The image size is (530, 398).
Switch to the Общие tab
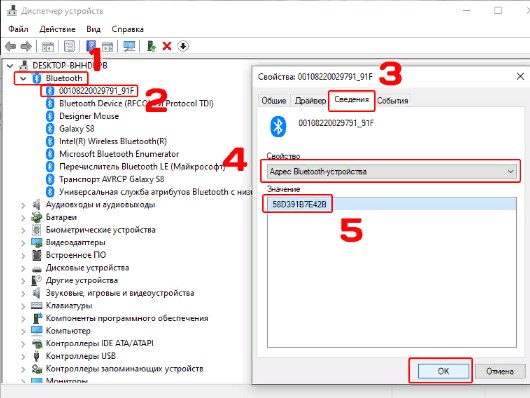pos(274,100)
